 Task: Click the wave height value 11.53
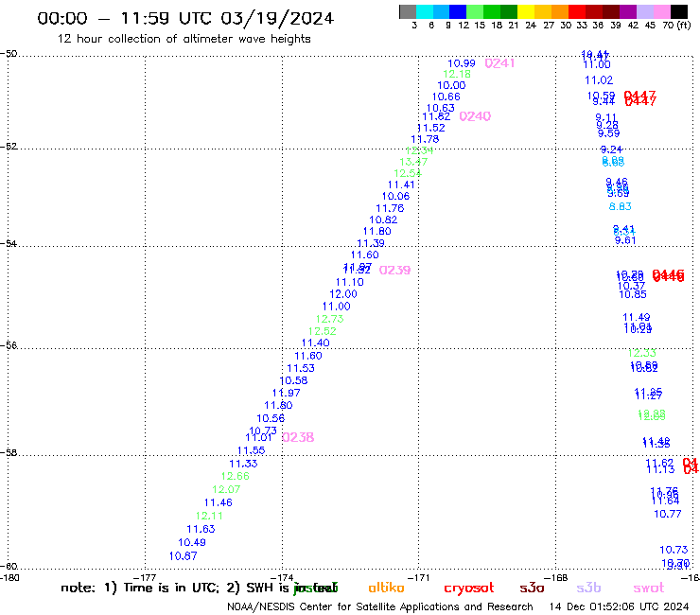point(301,368)
